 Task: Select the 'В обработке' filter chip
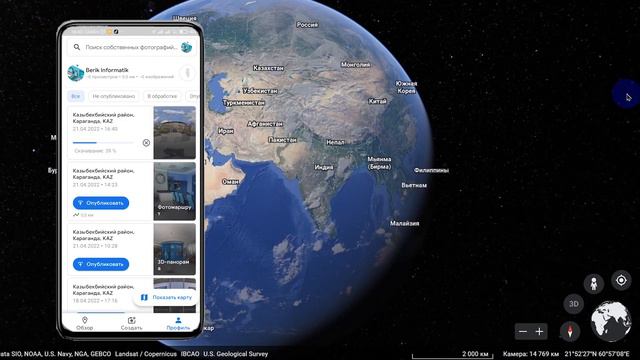click(x=162, y=96)
